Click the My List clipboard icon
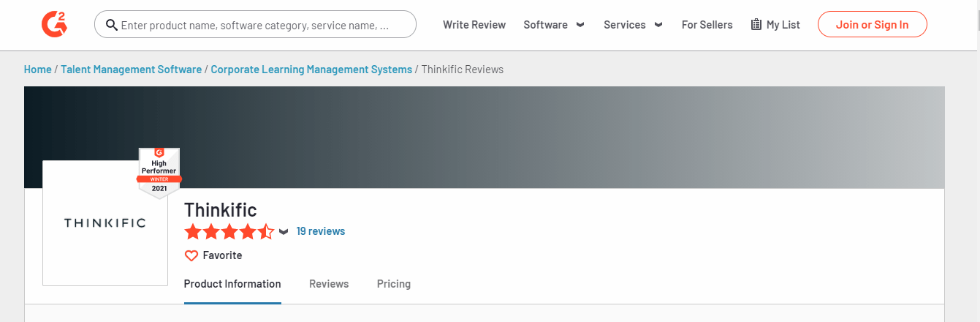 [x=756, y=25]
